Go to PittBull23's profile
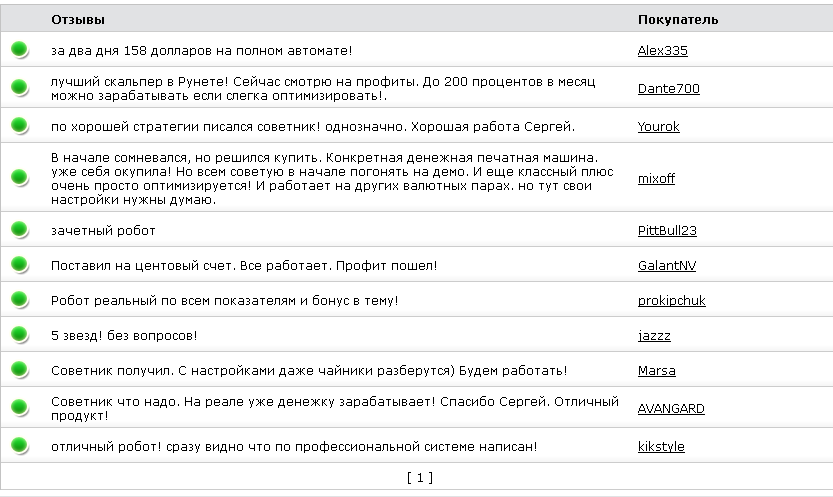 tap(667, 231)
